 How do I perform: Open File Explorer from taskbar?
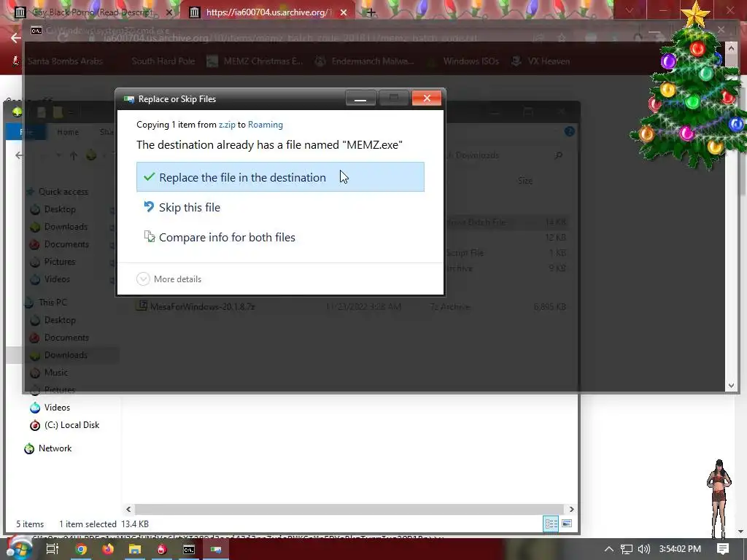point(135,550)
